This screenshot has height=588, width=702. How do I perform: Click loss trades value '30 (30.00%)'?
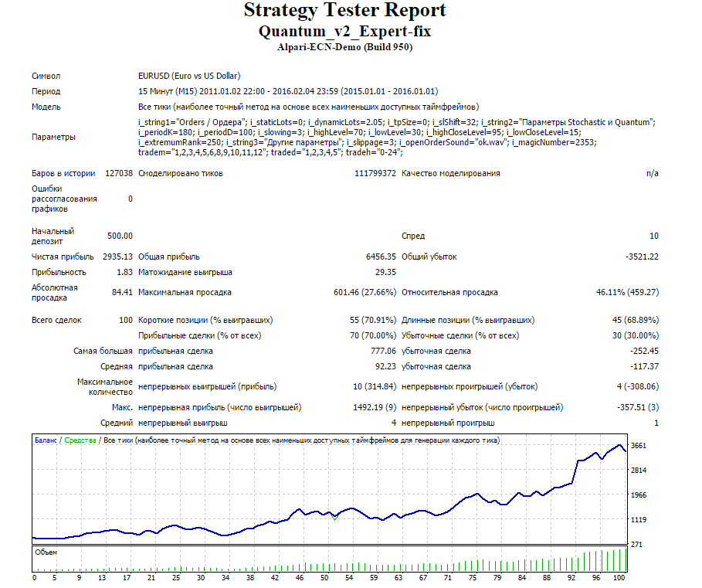pos(636,335)
